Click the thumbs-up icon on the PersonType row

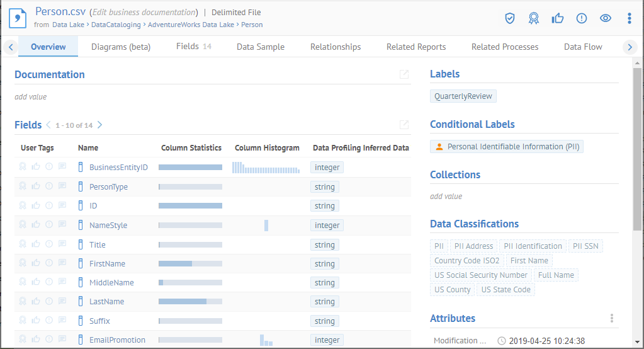pos(36,186)
